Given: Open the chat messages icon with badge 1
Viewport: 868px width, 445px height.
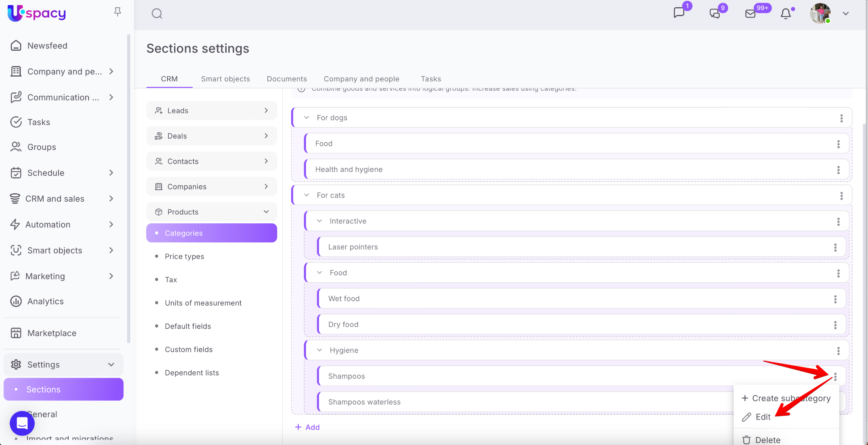Looking at the screenshot, I should [679, 13].
